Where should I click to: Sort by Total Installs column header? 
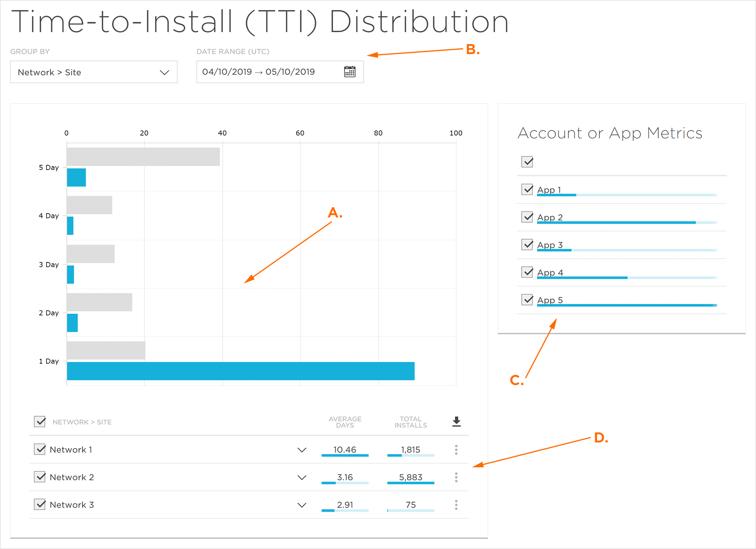(410, 422)
